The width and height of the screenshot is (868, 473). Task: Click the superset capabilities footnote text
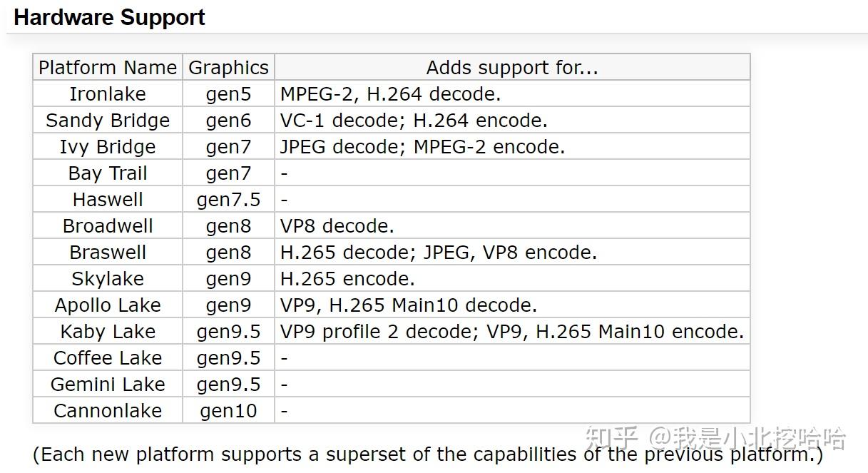click(x=428, y=454)
